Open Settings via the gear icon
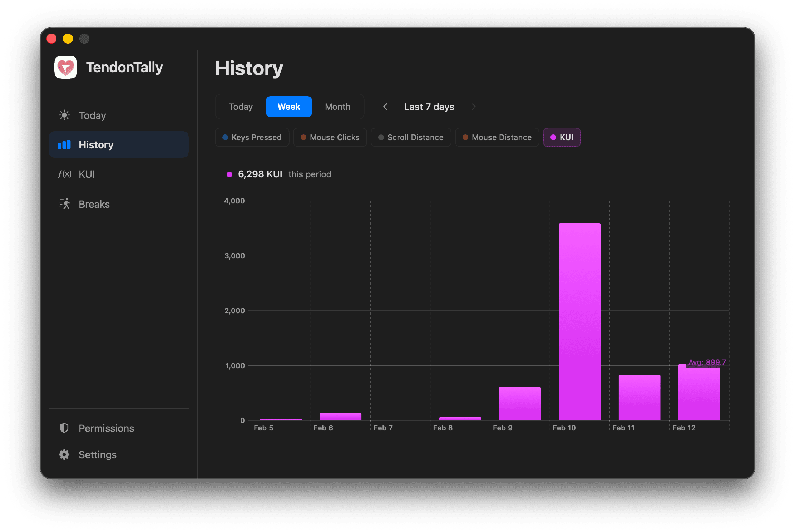The image size is (795, 532). click(64, 454)
